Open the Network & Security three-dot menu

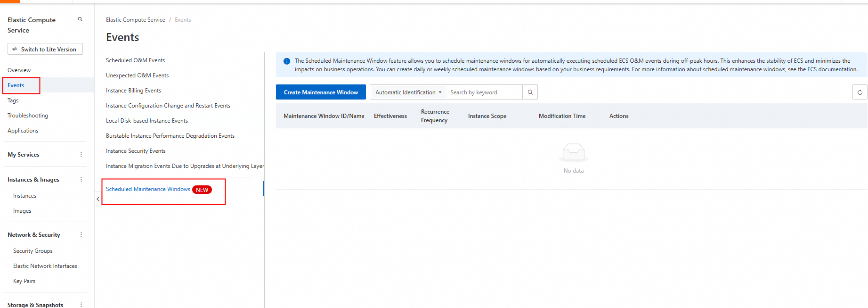81,235
